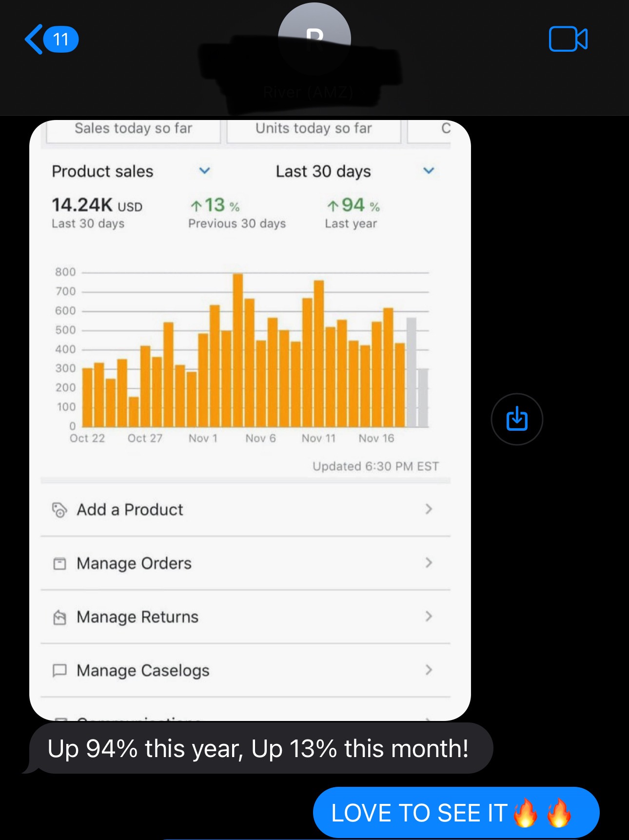629x840 pixels.
Task: Tap the tallest orange bar in chart
Action: tap(238, 350)
